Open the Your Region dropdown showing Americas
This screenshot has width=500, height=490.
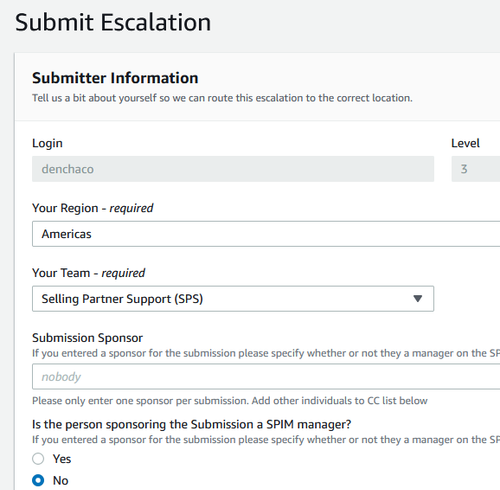(x=266, y=234)
